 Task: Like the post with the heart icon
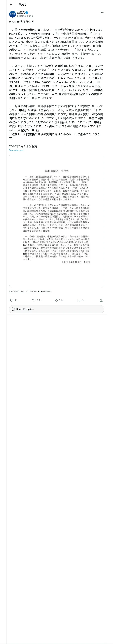click(x=56, y=300)
